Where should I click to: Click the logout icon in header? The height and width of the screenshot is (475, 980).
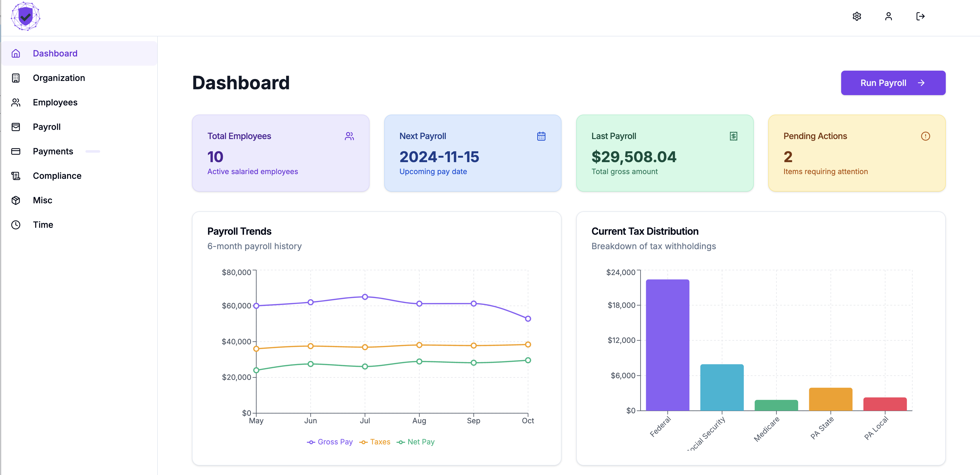tap(920, 16)
